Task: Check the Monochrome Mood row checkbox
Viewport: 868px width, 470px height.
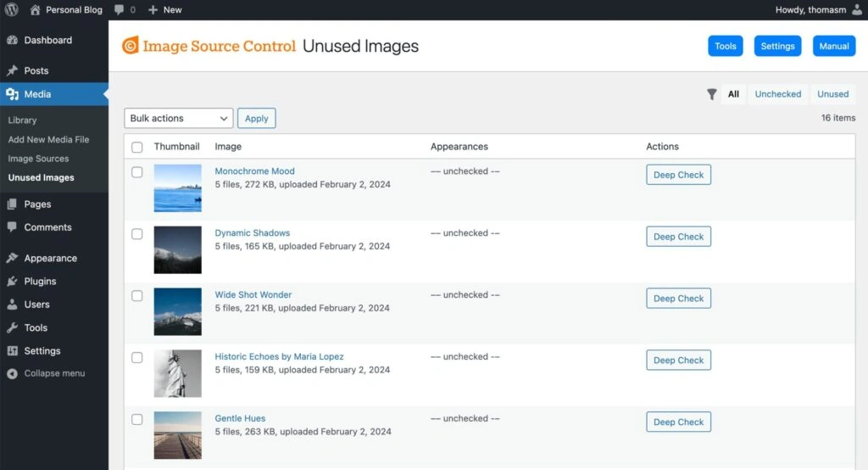Action: [137, 172]
